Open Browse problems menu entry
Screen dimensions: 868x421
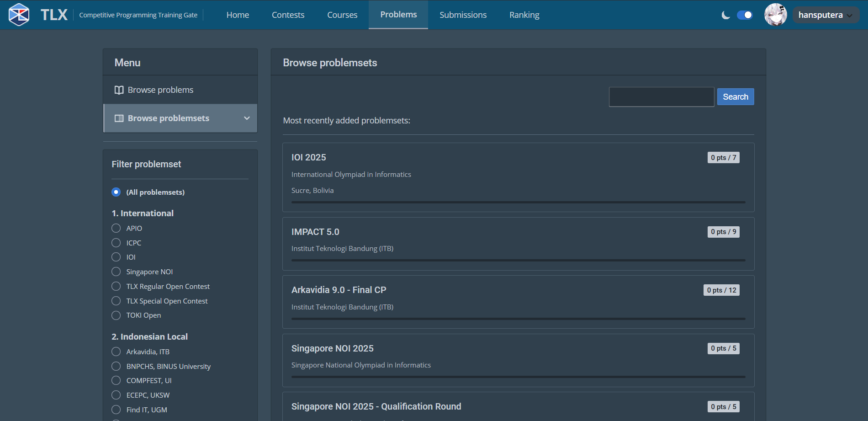pyautogui.click(x=180, y=90)
